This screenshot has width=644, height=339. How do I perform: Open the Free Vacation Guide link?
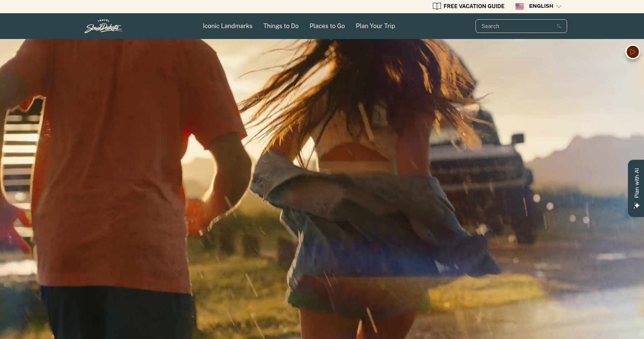(x=468, y=6)
